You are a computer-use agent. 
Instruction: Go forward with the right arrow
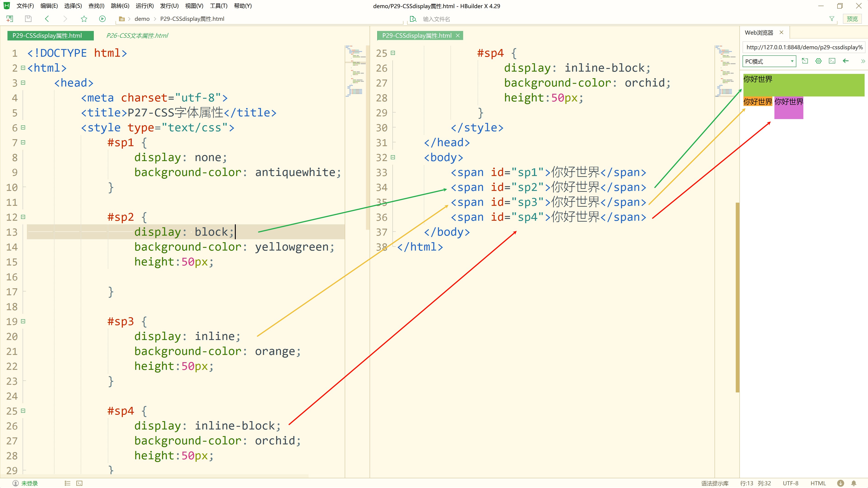click(x=65, y=19)
